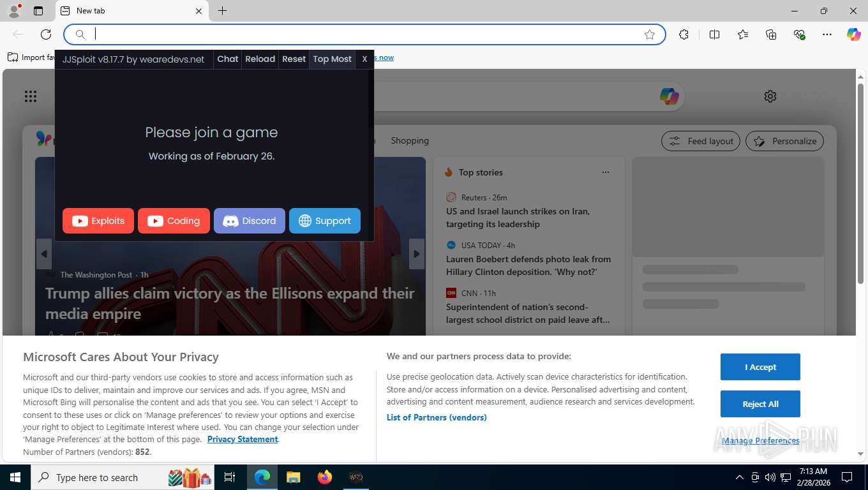This screenshot has width=868, height=490.
Task: Go to next carousel story arrow
Action: [x=417, y=254]
